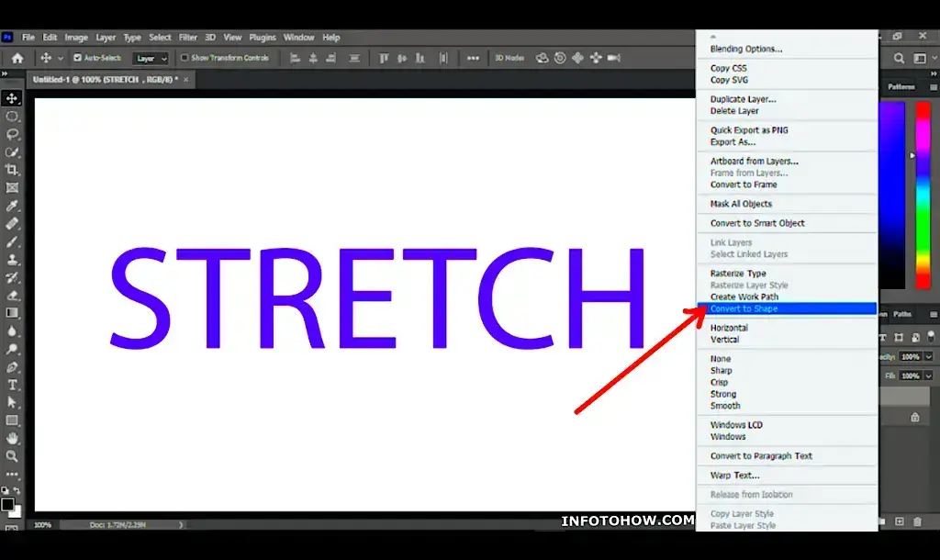The height and width of the screenshot is (560, 940).
Task: Click the delete layer trash icon
Action: click(x=917, y=521)
